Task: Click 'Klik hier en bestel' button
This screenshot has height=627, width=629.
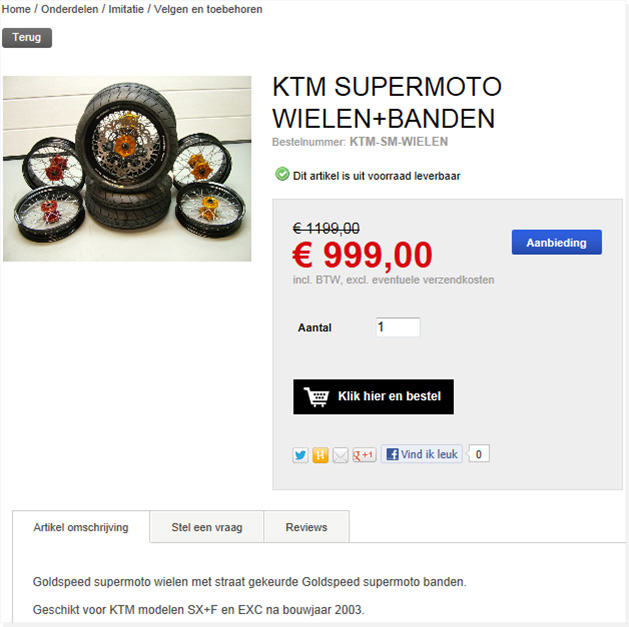Action: (x=373, y=397)
